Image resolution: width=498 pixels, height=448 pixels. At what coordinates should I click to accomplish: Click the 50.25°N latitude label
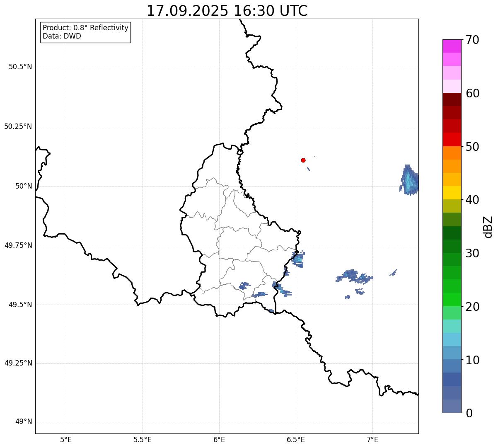point(18,126)
